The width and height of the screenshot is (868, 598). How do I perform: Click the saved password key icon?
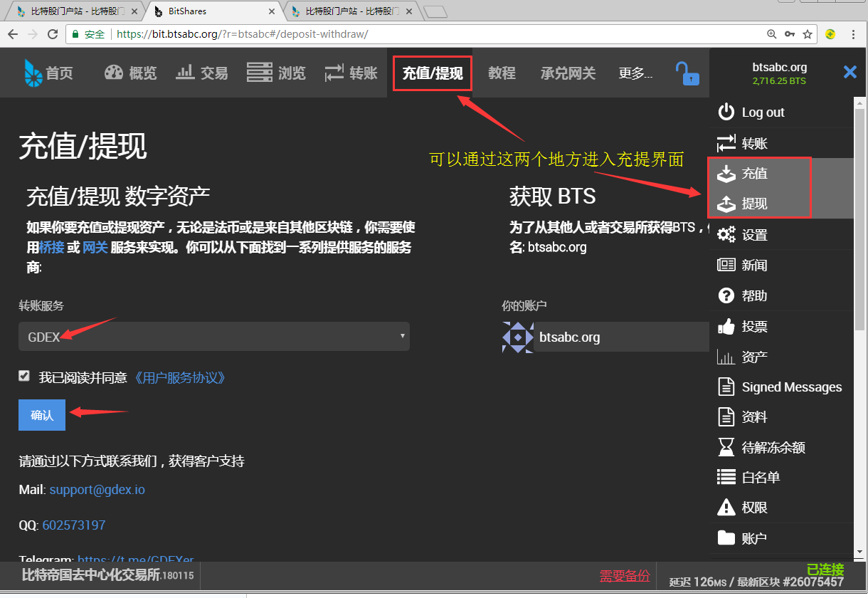tap(790, 34)
